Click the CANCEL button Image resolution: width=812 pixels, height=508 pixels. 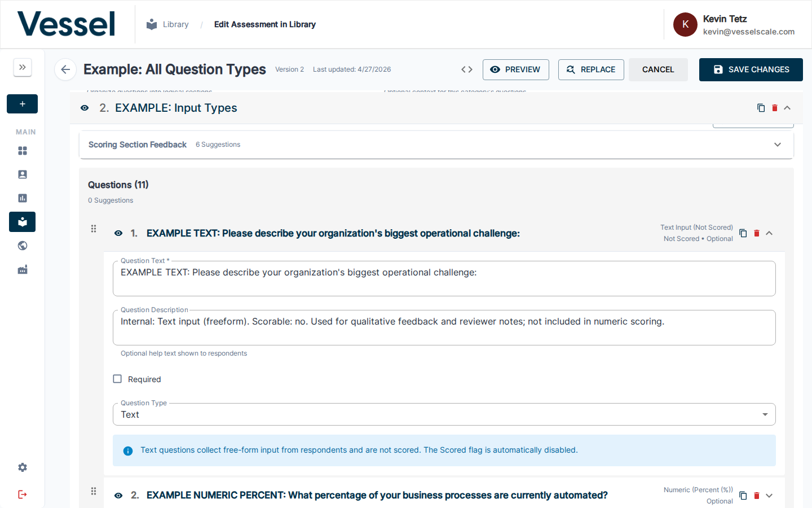(658, 69)
